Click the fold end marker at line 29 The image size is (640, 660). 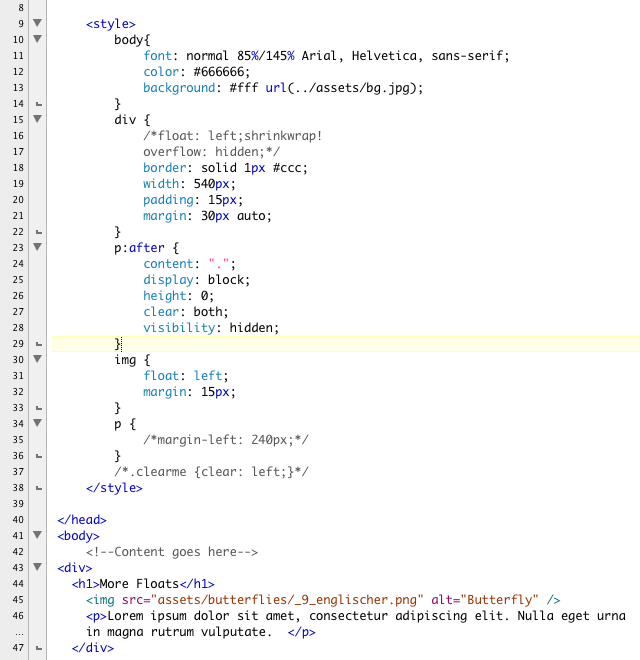(38, 344)
